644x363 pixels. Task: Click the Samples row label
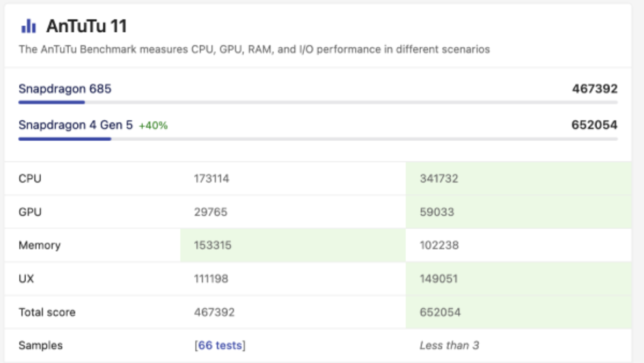(x=41, y=345)
